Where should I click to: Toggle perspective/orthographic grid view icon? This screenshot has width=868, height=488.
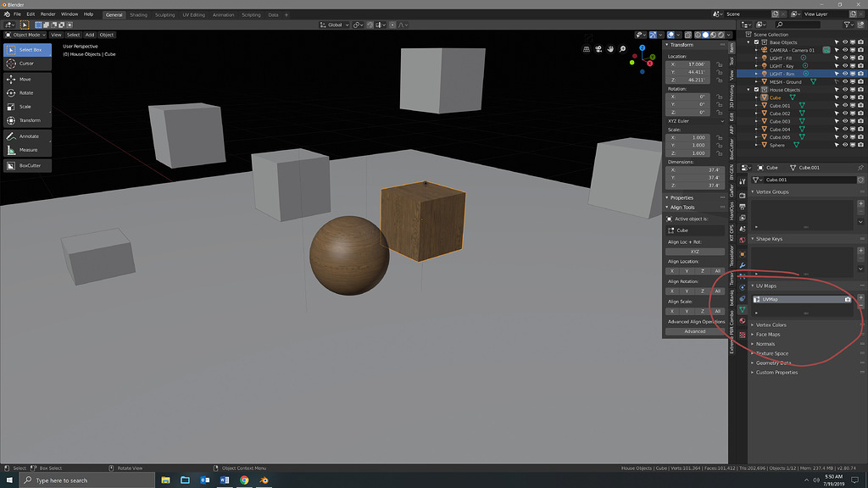click(587, 49)
